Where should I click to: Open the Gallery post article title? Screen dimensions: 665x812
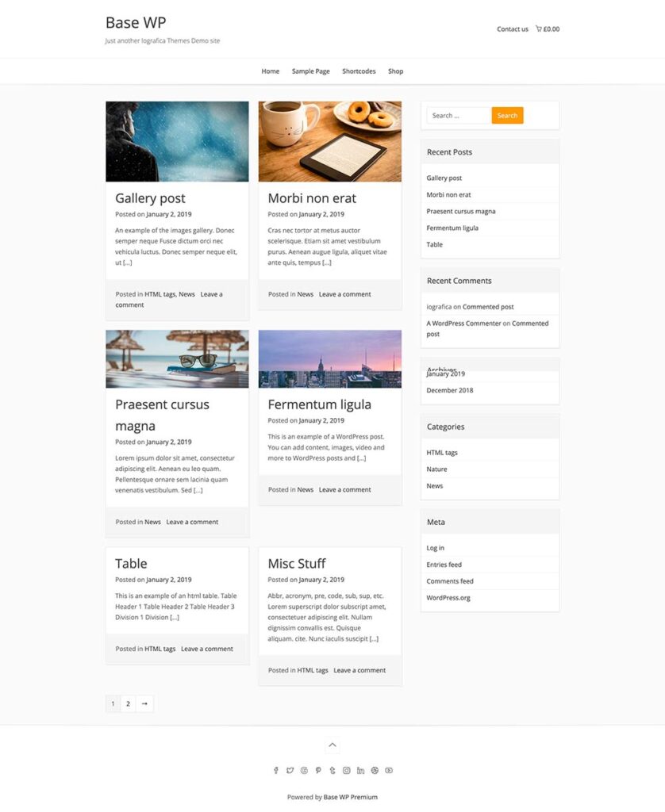[x=150, y=197]
